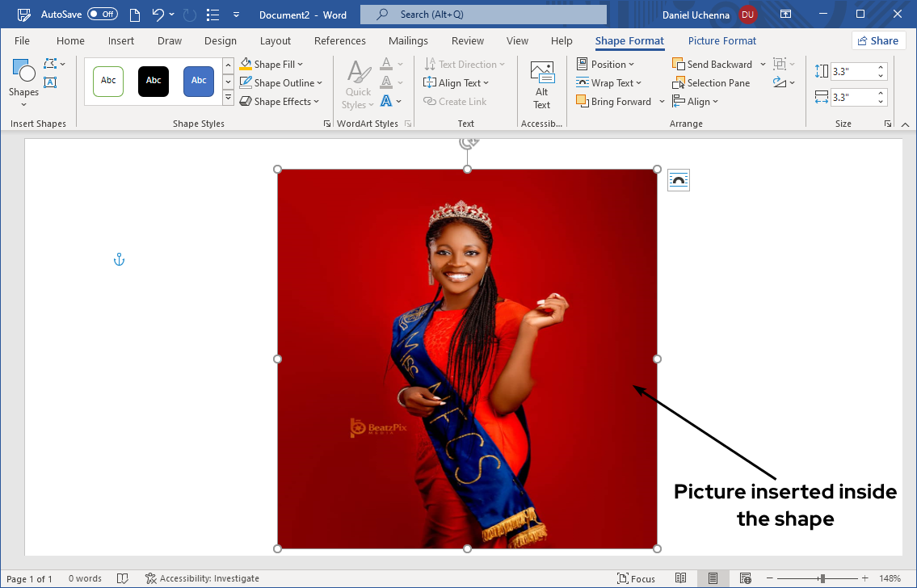The height and width of the screenshot is (588, 917).
Task: Open the Insert ribbon tab
Action: [x=121, y=40]
